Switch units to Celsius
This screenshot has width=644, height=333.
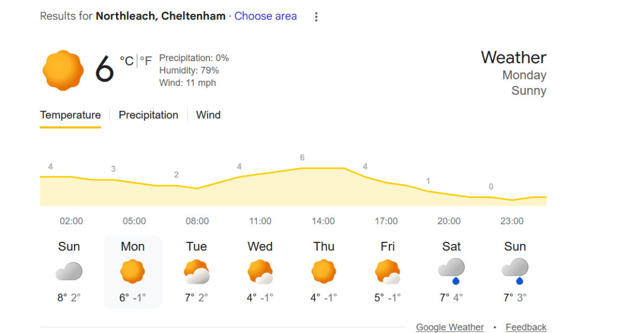(x=127, y=61)
